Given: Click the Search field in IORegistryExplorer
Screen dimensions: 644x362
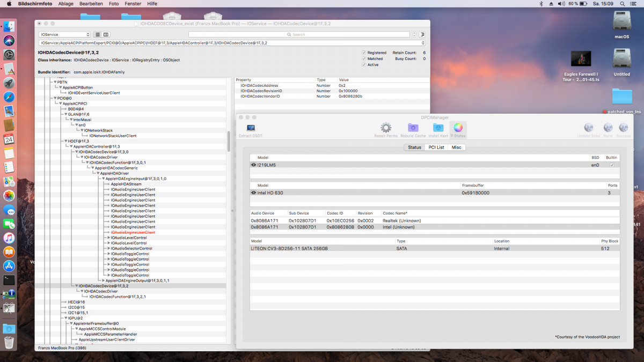Looking at the screenshot, I should click(x=299, y=34).
